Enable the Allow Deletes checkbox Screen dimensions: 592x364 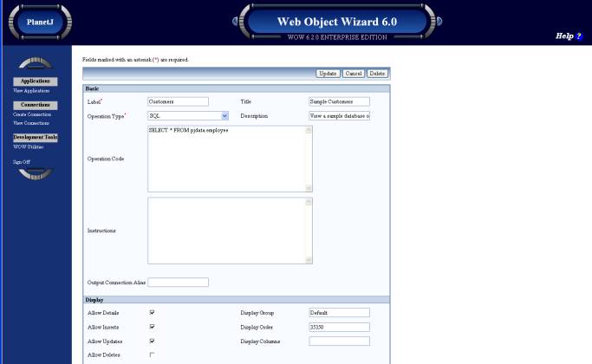pyautogui.click(x=152, y=355)
